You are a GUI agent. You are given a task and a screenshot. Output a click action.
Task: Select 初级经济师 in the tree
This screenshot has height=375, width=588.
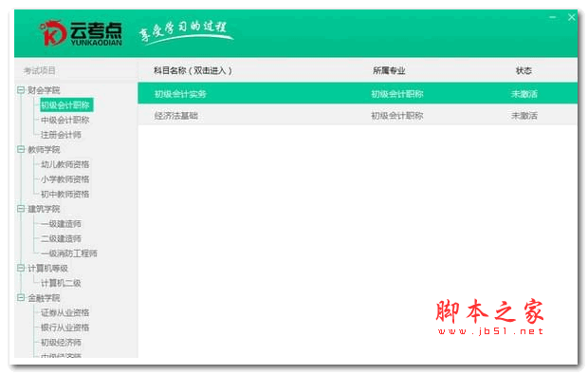pos(61,343)
